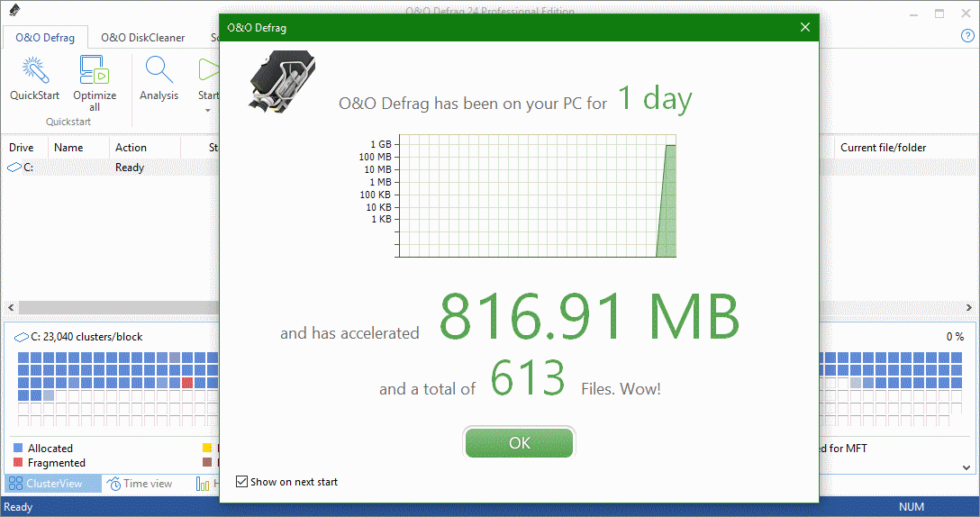This screenshot has width=980, height=517.
Task: Minimize the main O&O Defrag window
Action: pos(913,14)
